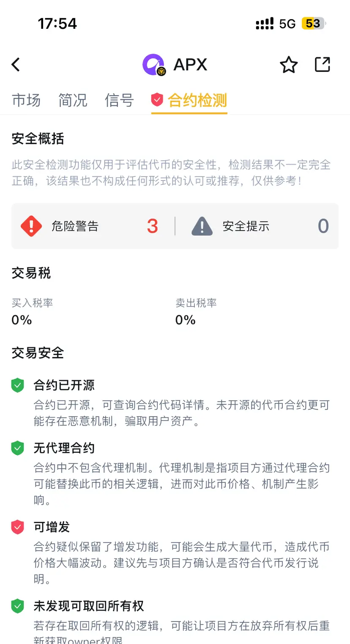Image resolution: width=350 pixels, height=644 pixels.
Task: Tap the 卖出税率 0% value
Action: click(x=186, y=320)
